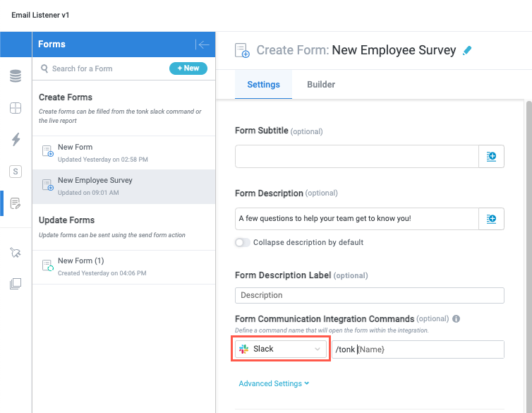Click the pencil icon to rename form
The height and width of the screenshot is (413, 532).
coord(466,51)
